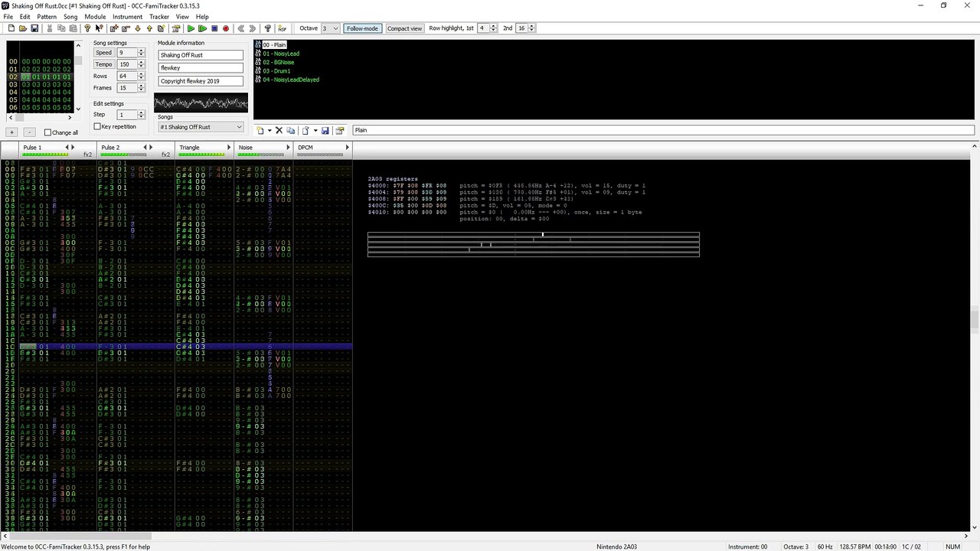Toggle the Compact view button
Viewport: 980px width, 551px height.
click(404, 28)
